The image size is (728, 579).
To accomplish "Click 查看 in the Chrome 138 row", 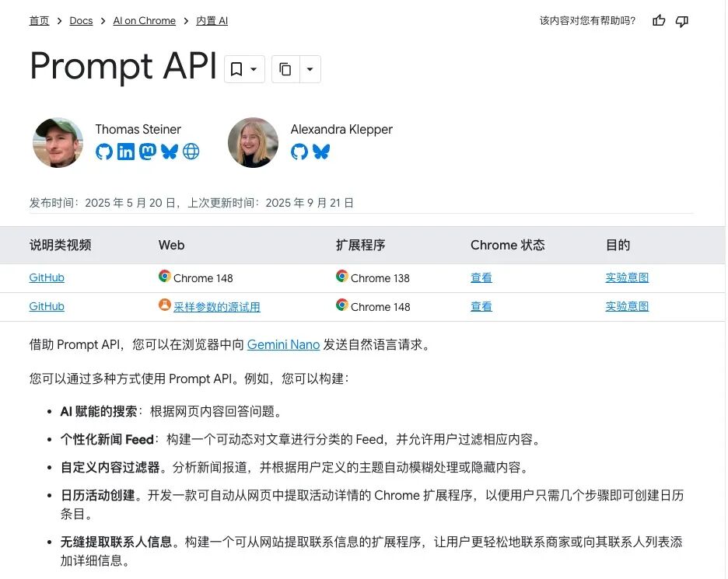I will (x=481, y=278).
